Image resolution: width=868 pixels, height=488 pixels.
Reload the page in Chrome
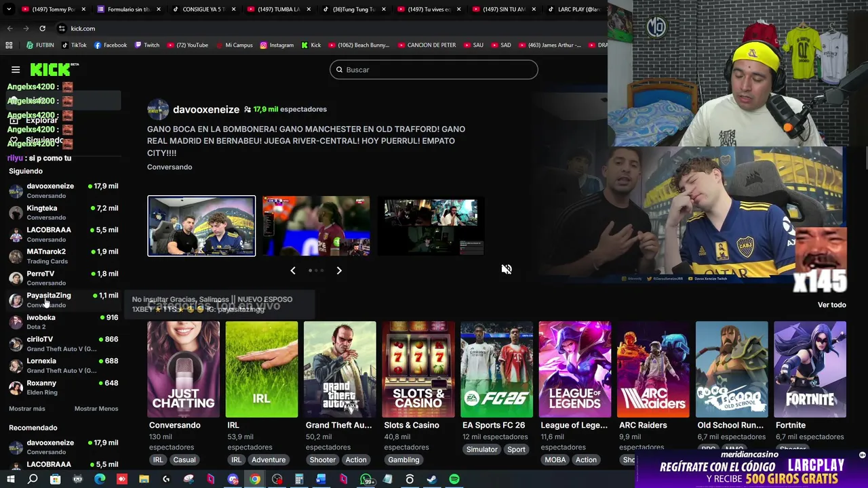42,28
